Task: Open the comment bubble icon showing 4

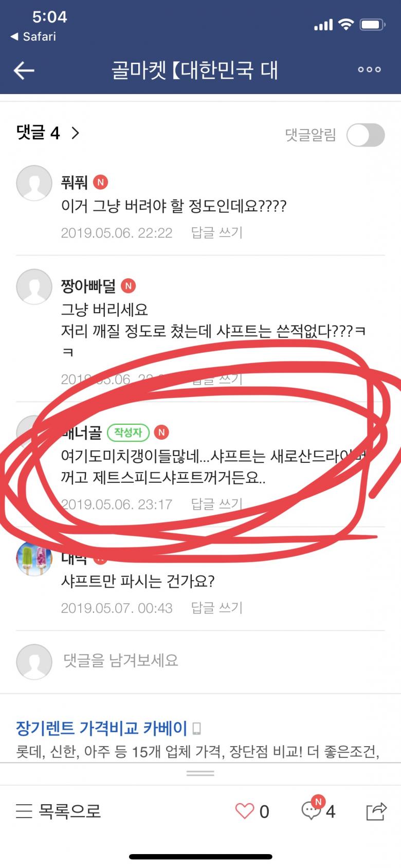Action: coord(312,809)
